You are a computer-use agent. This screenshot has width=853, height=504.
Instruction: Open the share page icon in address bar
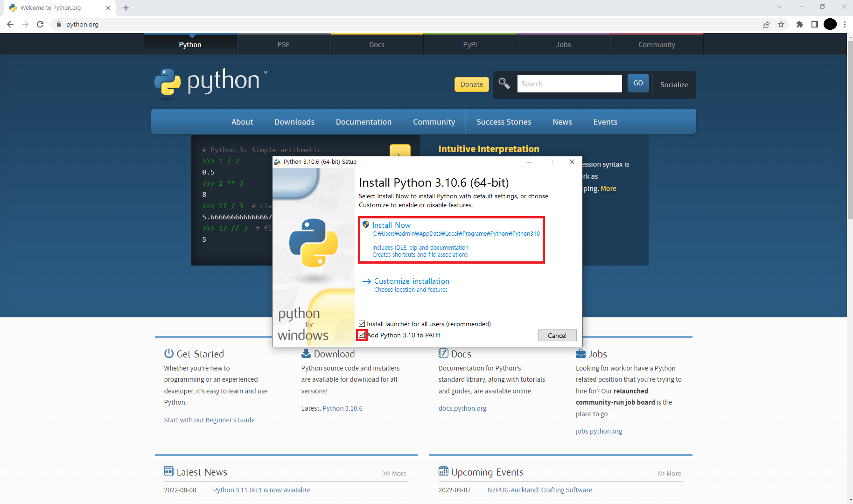766,24
